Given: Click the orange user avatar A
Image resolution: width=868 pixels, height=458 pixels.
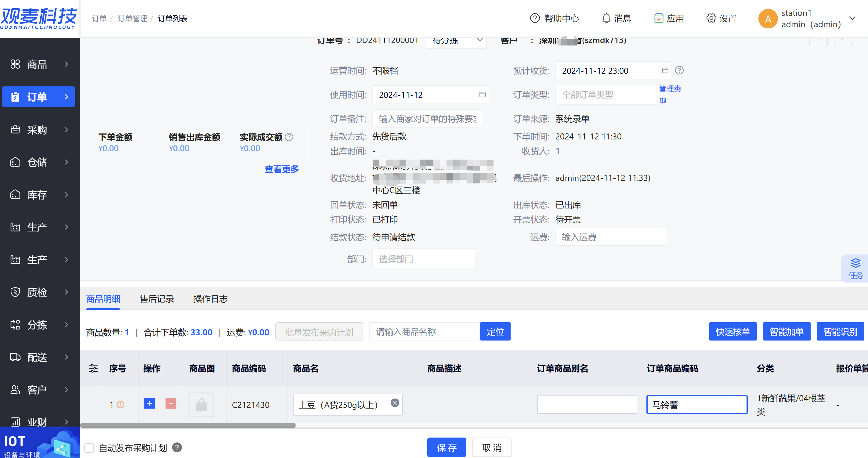Looking at the screenshot, I should 768,19.
